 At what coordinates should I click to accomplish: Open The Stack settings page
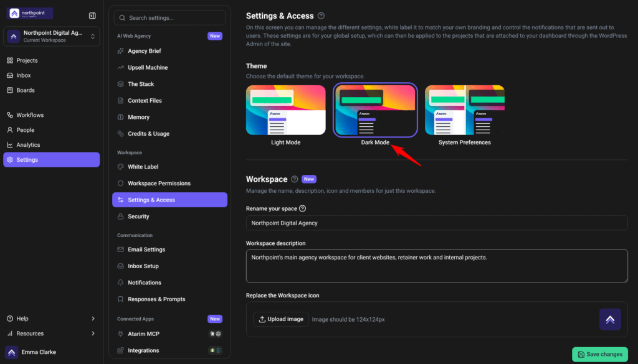coord(169,84)
